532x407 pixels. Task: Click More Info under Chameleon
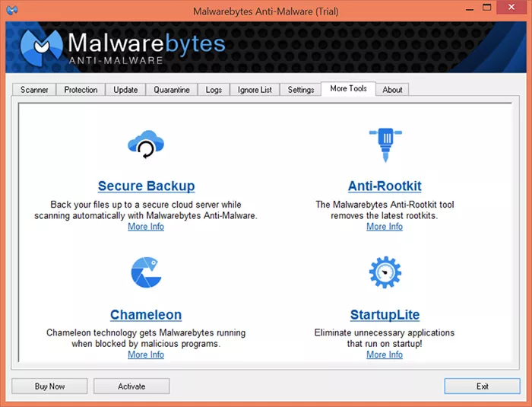point(146,355)
